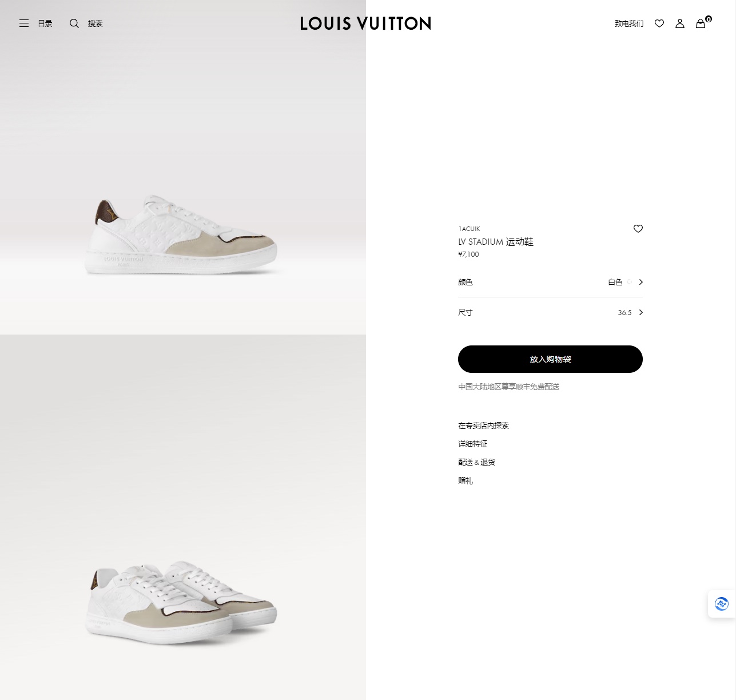
Task: Open the 目录 catalog menu
Action: [x=45, y=23]
